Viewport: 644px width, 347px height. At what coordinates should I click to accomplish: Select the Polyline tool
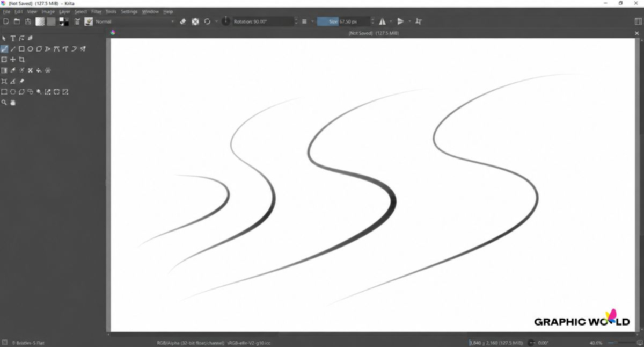tap(48, 49)
